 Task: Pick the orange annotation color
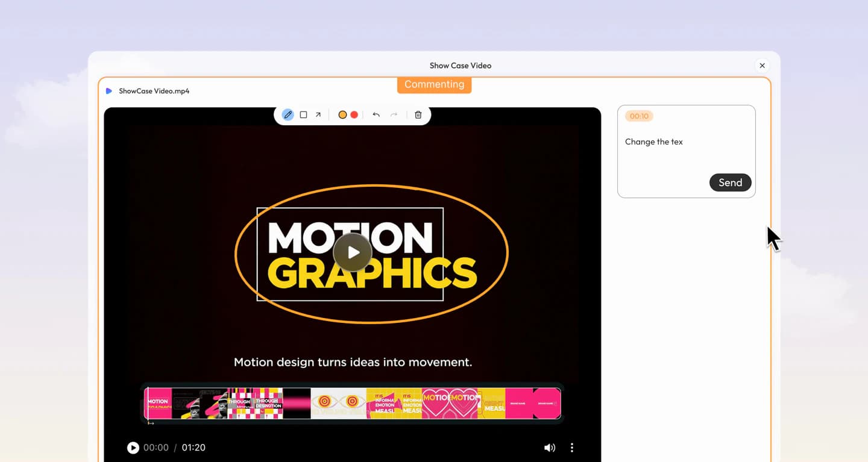tap(342, 114)
